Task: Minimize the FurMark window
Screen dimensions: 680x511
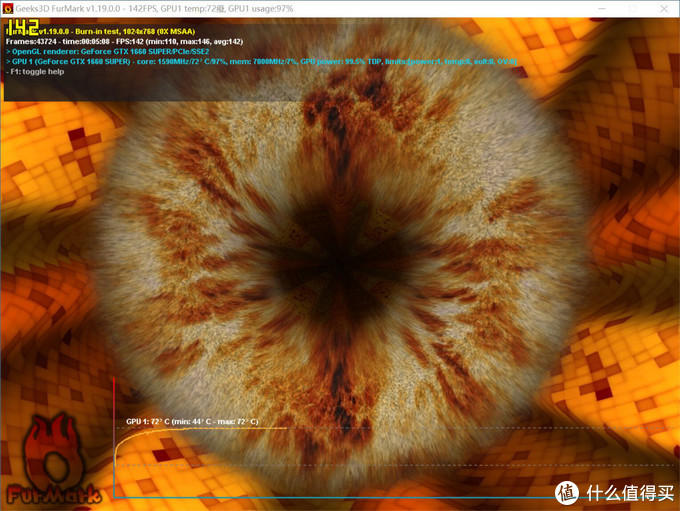Action: [x=602, y=9]
